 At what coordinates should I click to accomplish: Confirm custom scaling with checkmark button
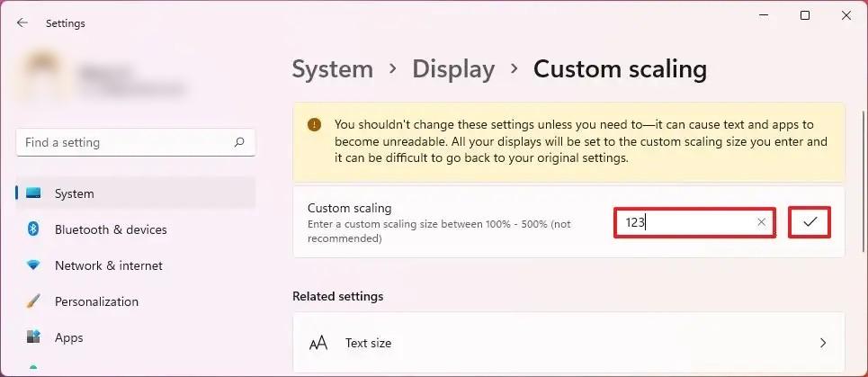(810, 222)
